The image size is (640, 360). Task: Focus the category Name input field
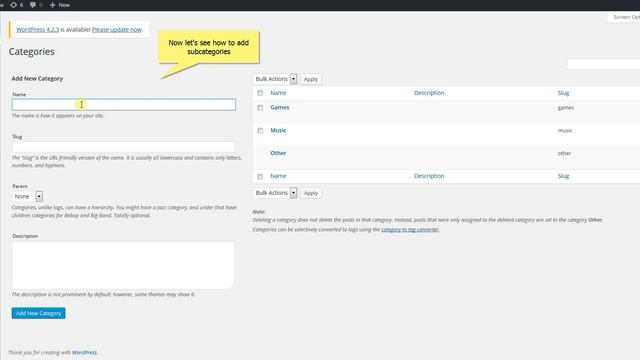[124, 104]
